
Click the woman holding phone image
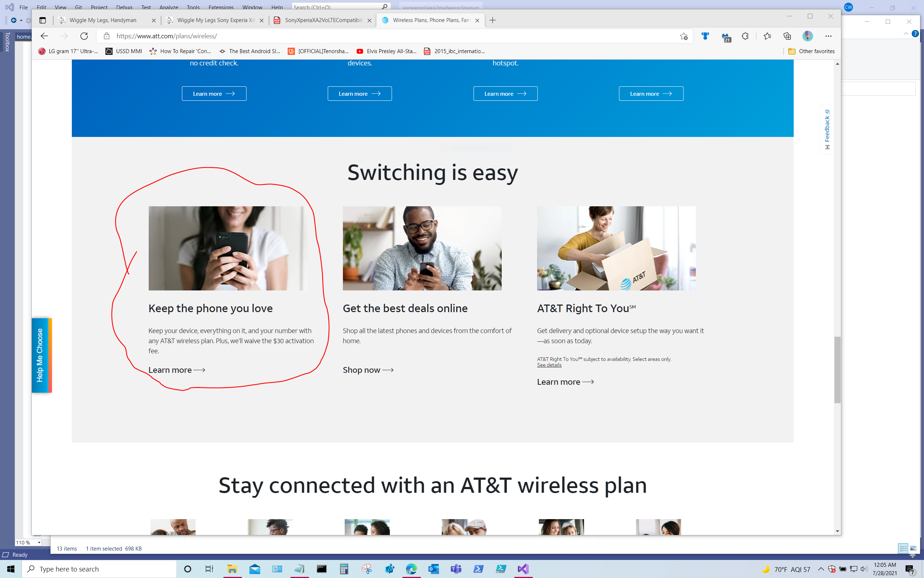click(227, 248)
